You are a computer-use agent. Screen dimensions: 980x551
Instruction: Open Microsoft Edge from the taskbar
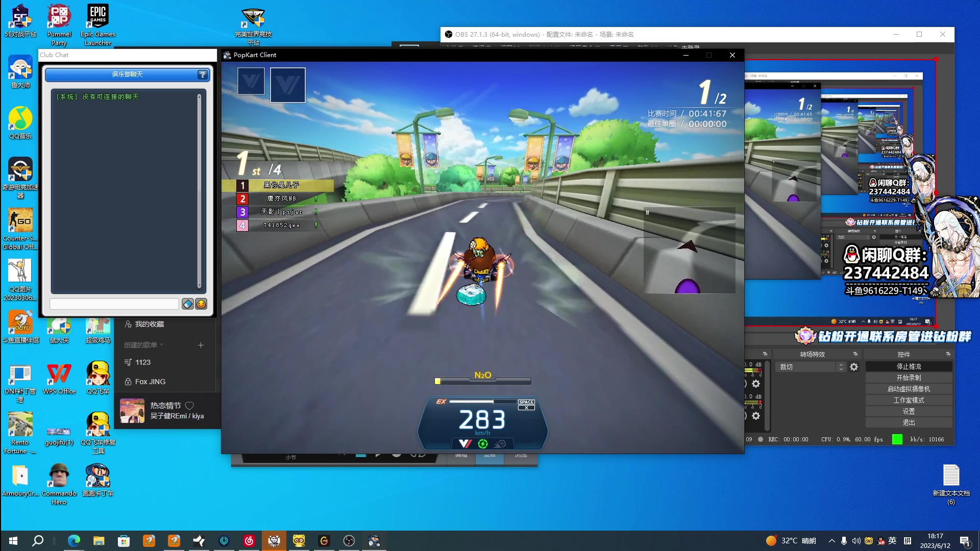click(74, 541)
